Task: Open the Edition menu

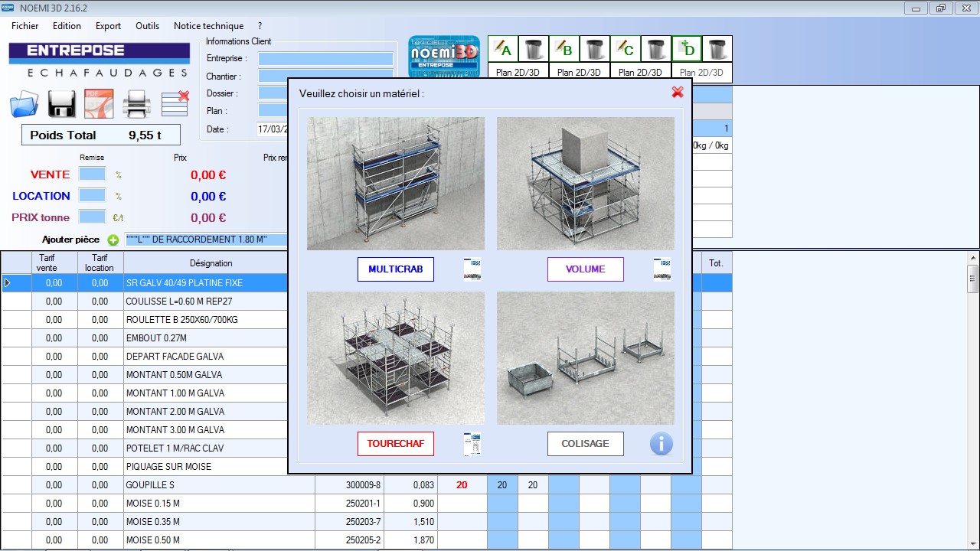Action: 67,25
